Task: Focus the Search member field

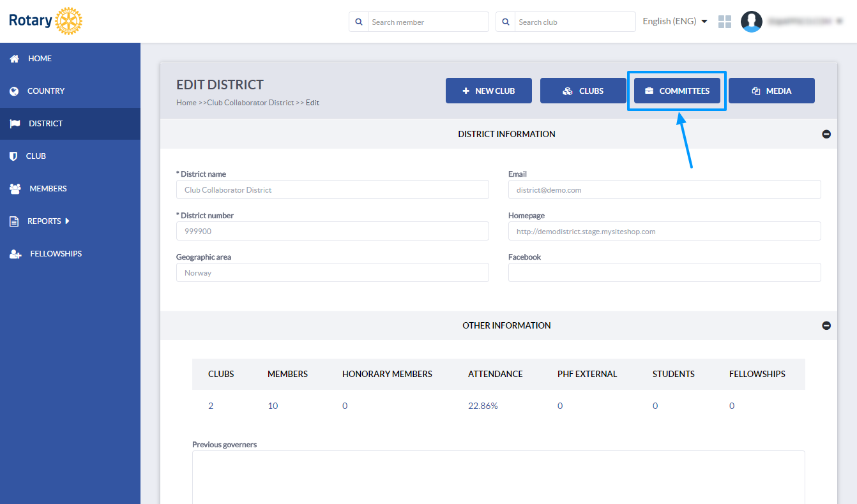Action: tap(428, 22)
